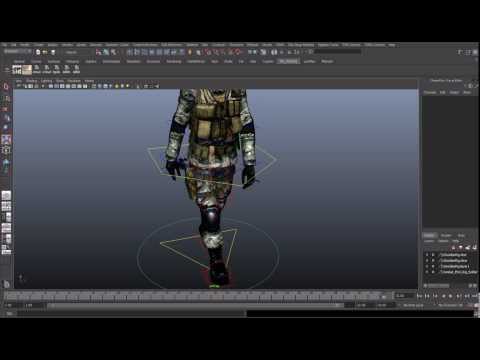Click the move layer down arrow icon

(461, 247)
